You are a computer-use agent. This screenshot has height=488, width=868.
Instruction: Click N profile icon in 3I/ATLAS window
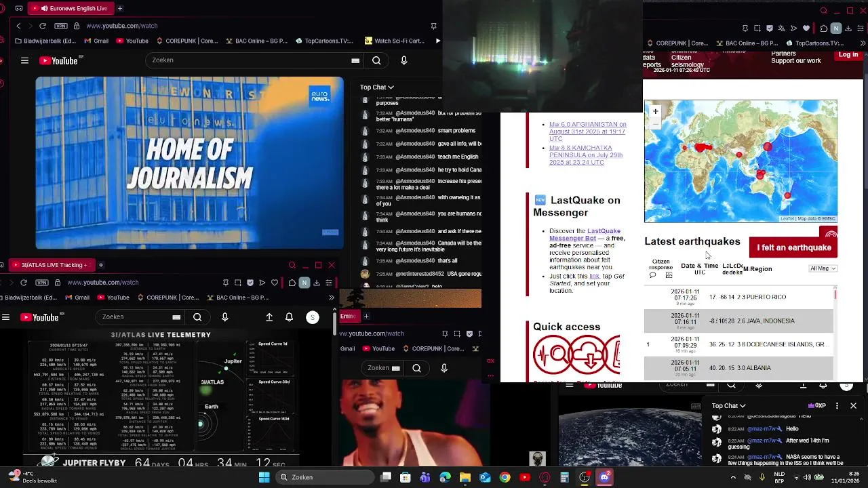[x=304, y=283]
